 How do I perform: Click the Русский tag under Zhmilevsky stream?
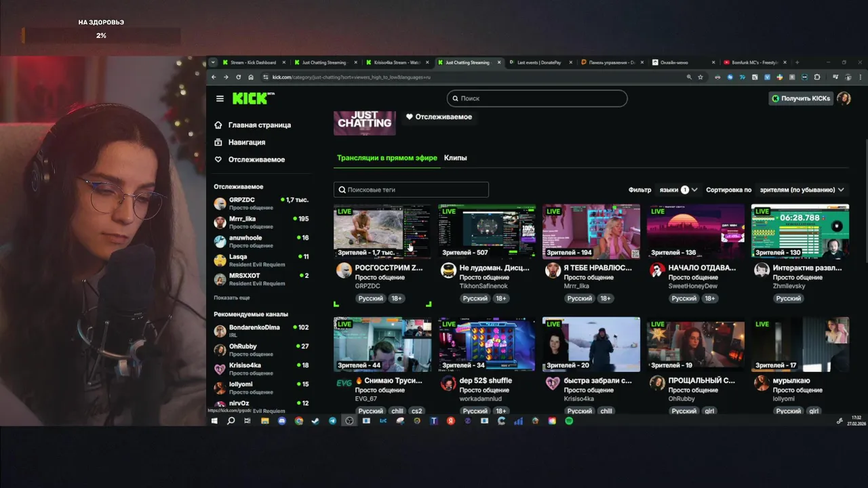[x=788, y=298]
